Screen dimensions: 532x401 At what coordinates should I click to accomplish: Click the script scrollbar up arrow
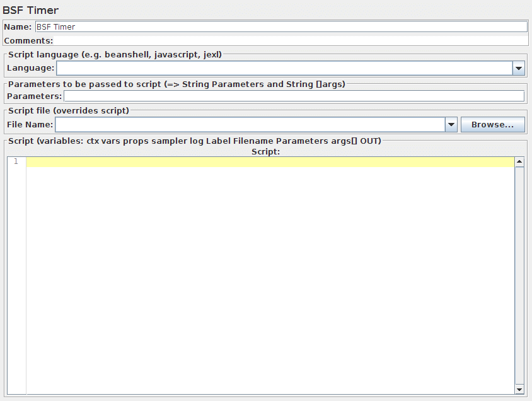coord(519,162)
